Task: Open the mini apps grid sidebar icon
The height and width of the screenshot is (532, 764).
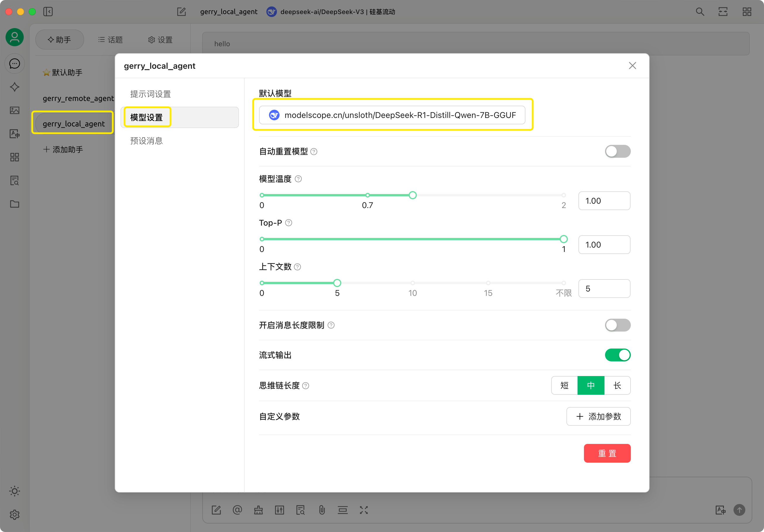Action: click(15, 157)
